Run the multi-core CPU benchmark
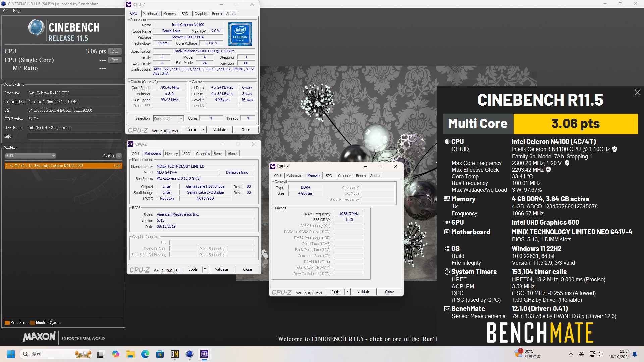The height and width of the screenshot is (362, 644). coord(115,51)
